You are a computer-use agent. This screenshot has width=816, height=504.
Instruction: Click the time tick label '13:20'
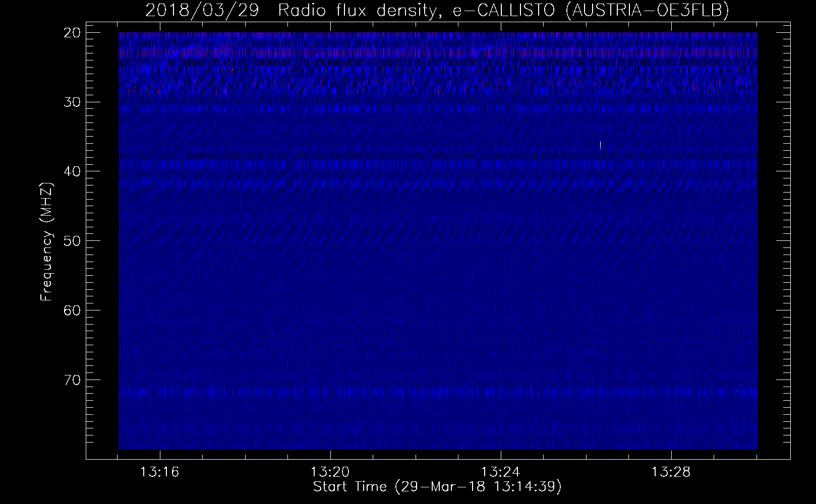330,472
